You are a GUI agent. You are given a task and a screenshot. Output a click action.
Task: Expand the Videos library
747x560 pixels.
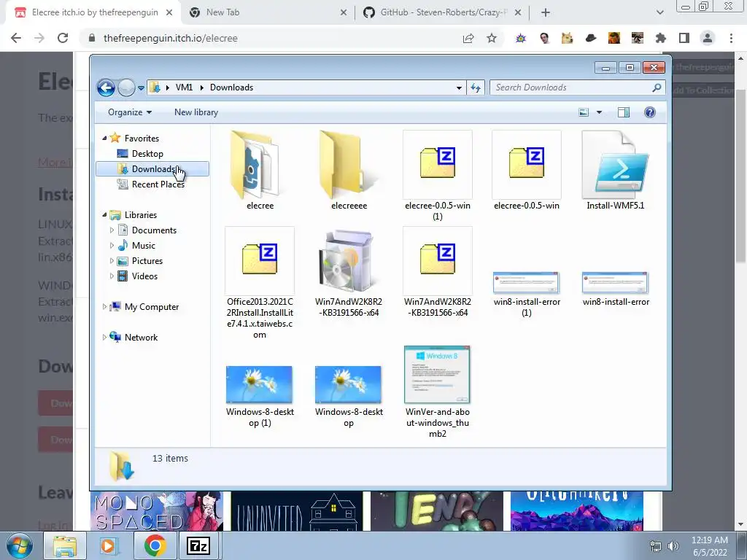pos(112,276)
